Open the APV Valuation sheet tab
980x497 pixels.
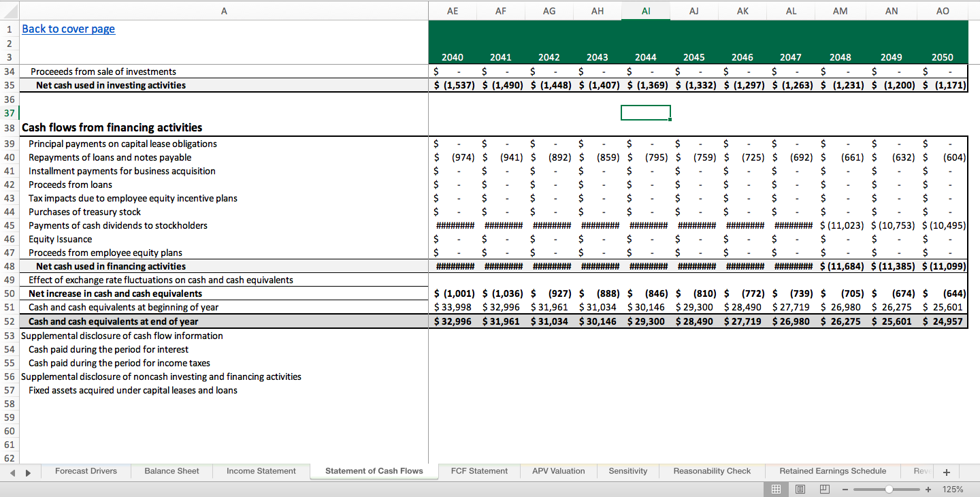pos(559,471)
